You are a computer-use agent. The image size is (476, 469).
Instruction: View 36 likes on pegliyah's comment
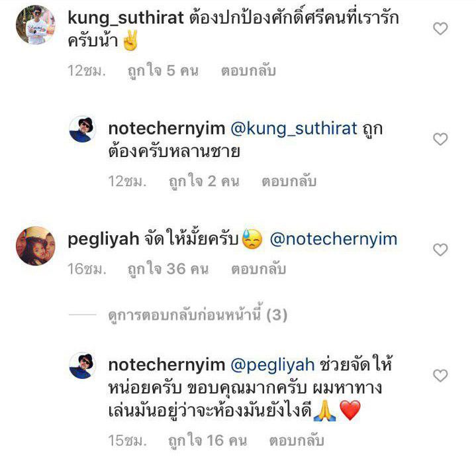(x=168, y=270)
